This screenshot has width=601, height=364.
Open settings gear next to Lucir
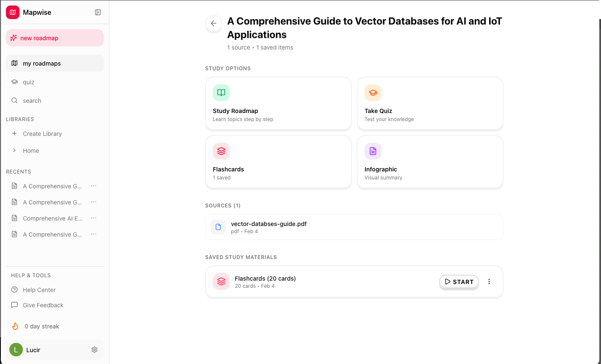95,350
